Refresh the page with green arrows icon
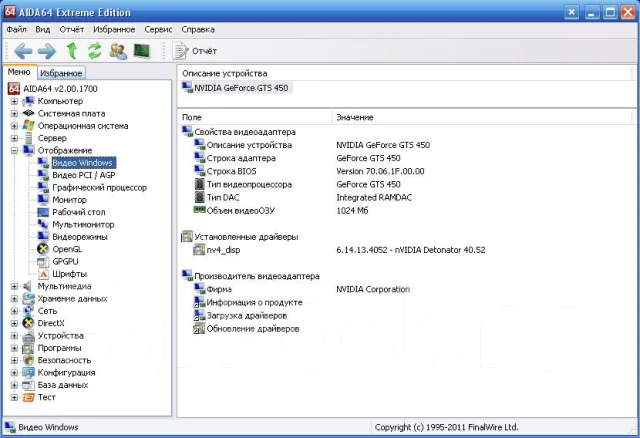The image size is (640, 438). pyautogui.click(x=95, y=51)
